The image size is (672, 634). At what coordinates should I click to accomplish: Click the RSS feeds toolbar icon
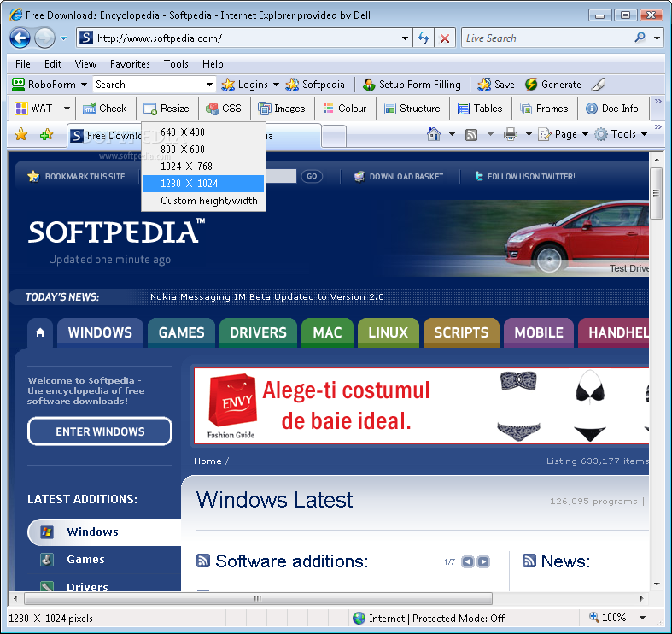[471, 135]
